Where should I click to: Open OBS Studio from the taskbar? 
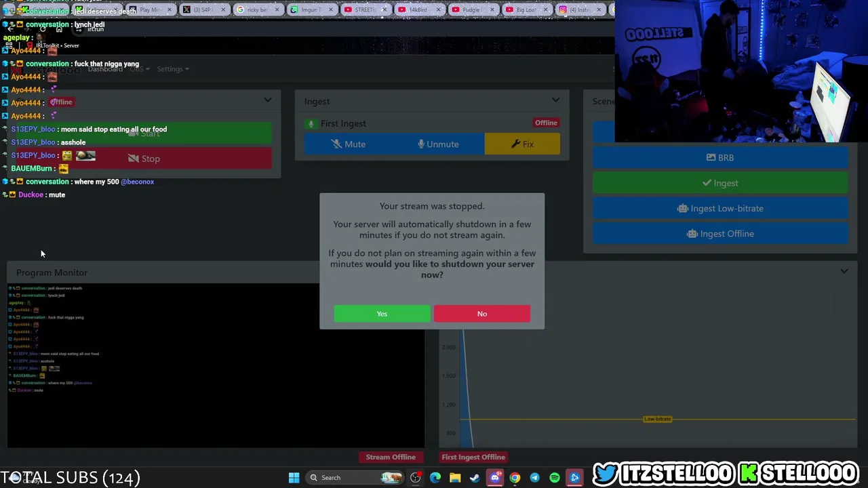click(416, 478)
